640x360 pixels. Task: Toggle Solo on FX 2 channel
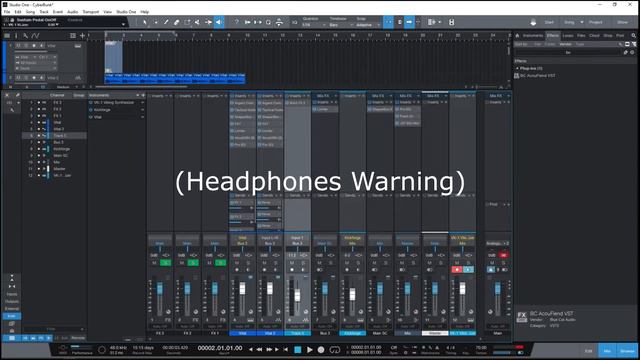pyautogui.click(x=193, y=263)
